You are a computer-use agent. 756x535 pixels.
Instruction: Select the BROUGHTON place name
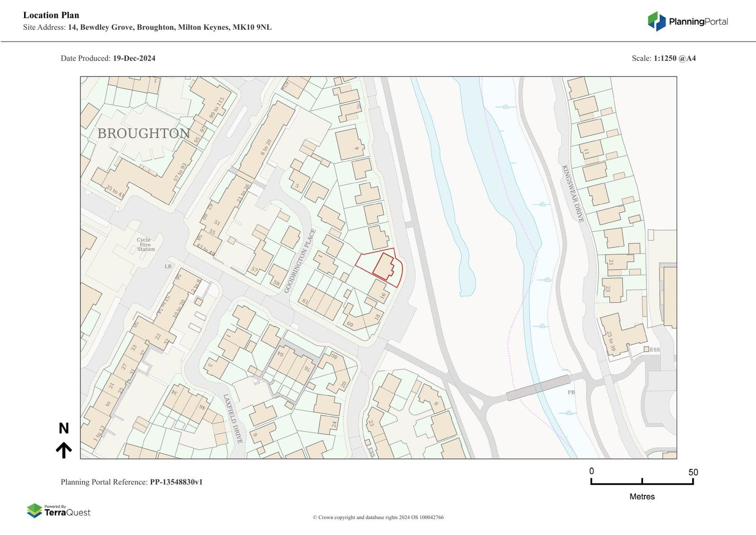pyautogui.click(x=144, y=133)
